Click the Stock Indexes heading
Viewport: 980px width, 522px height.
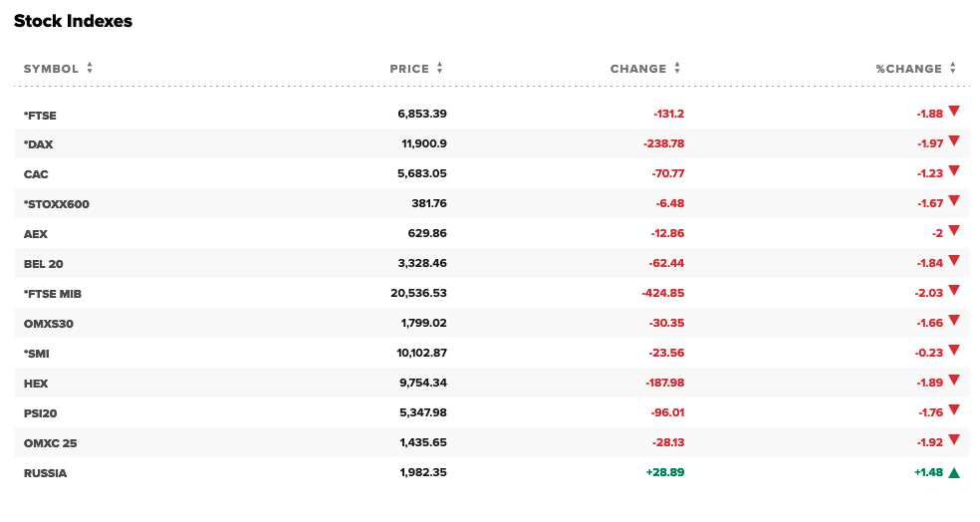pyautogui.click(x=73, y=21)
